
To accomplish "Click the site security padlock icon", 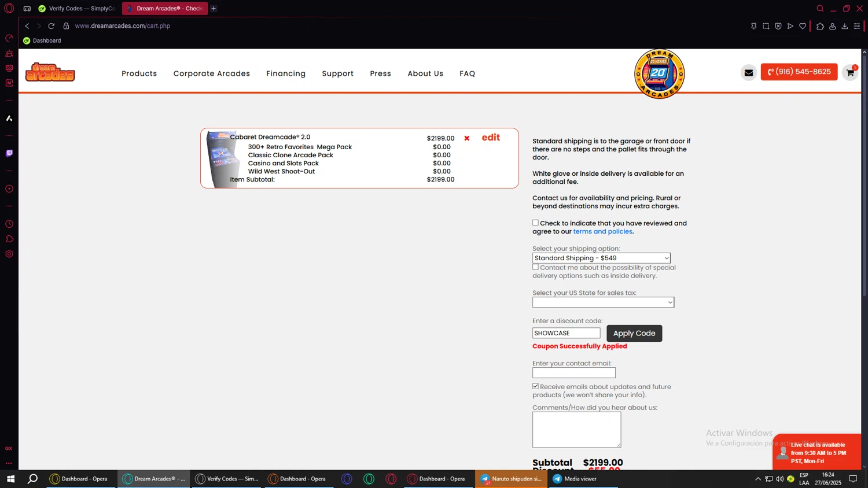I will click(66, 26).
